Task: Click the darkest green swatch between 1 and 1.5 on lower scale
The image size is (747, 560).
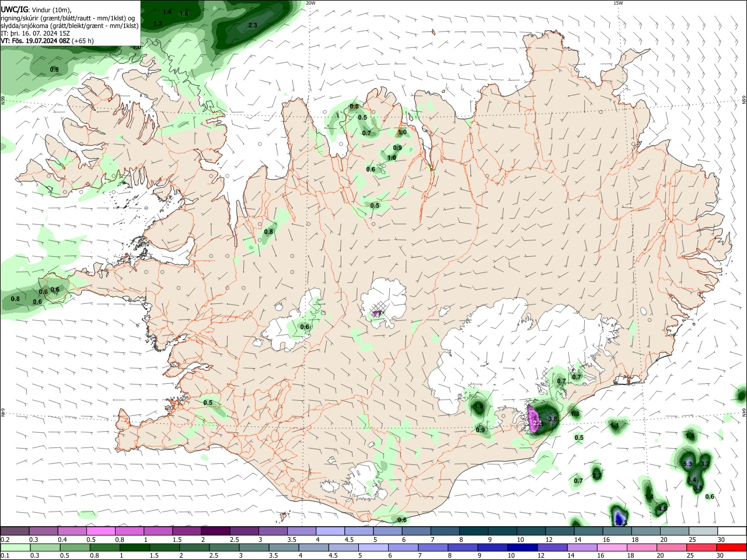Action: coord(134,548)
